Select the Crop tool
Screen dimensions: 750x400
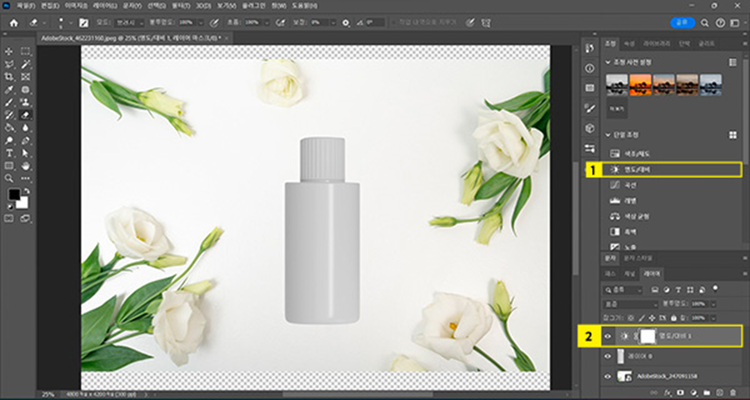[9, 75]
